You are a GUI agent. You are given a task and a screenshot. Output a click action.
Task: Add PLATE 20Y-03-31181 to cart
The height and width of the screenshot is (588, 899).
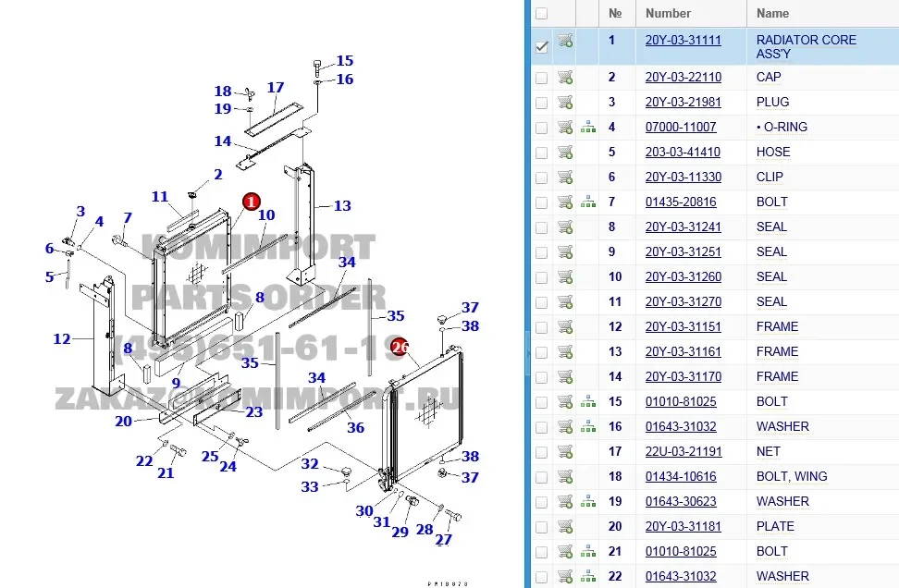click(565, 526)
